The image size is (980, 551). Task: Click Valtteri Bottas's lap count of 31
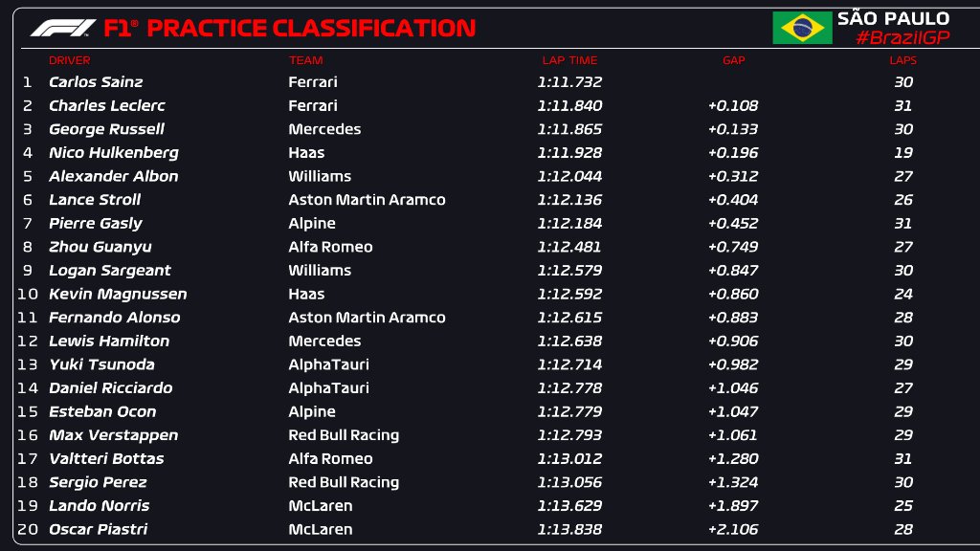902,458
